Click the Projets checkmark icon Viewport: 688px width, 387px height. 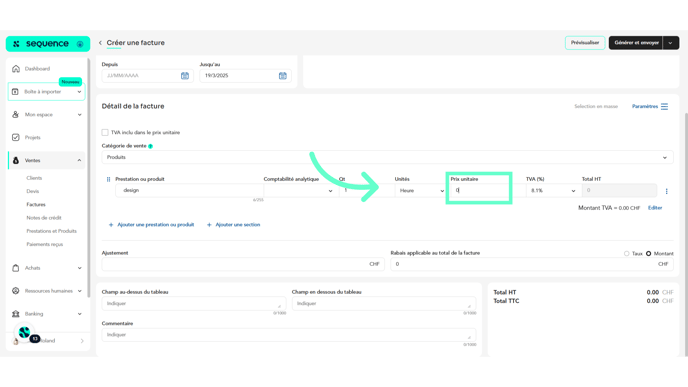[16, 137]
